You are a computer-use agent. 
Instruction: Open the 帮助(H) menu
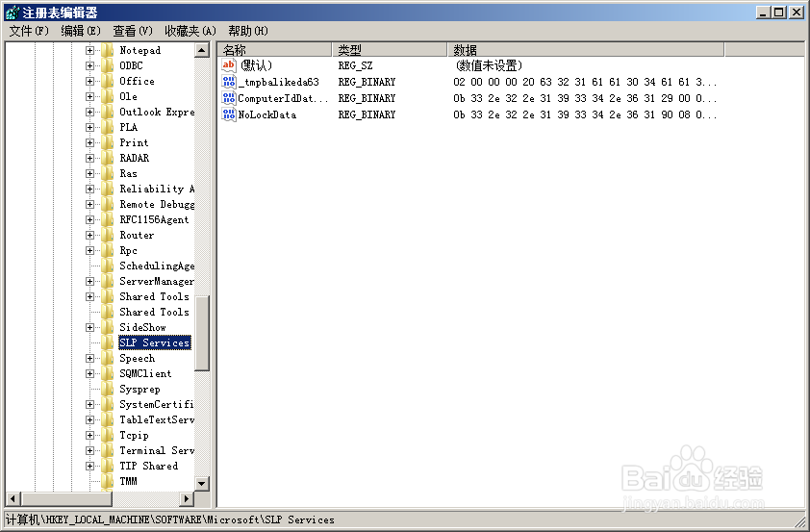pyautogui.click(x=248, y=31)
